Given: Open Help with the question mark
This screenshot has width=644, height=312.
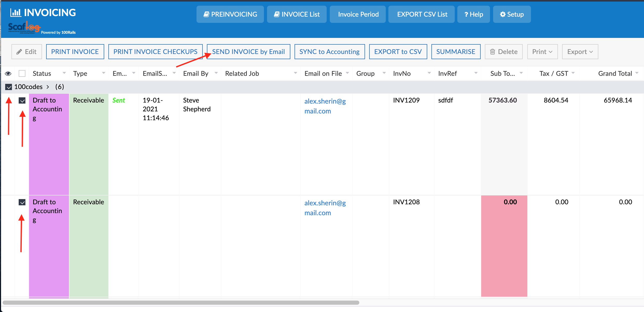Looking at the screenshot, I should (473, 14).
